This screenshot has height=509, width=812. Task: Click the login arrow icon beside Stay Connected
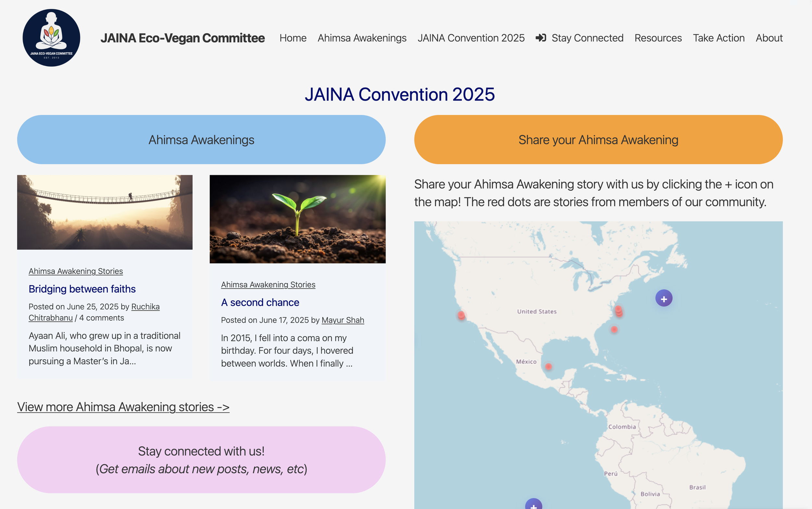click(x=541, y=38)
